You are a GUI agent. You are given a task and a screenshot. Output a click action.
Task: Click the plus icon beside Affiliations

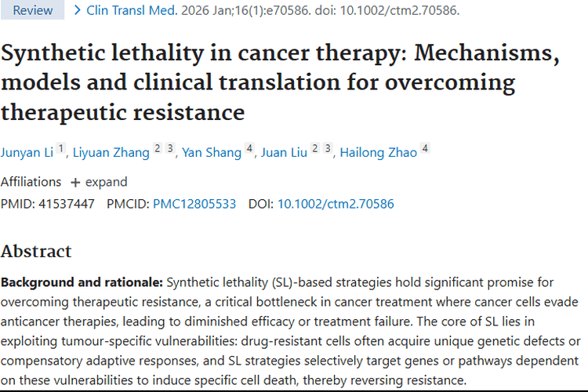pos(75,182)
